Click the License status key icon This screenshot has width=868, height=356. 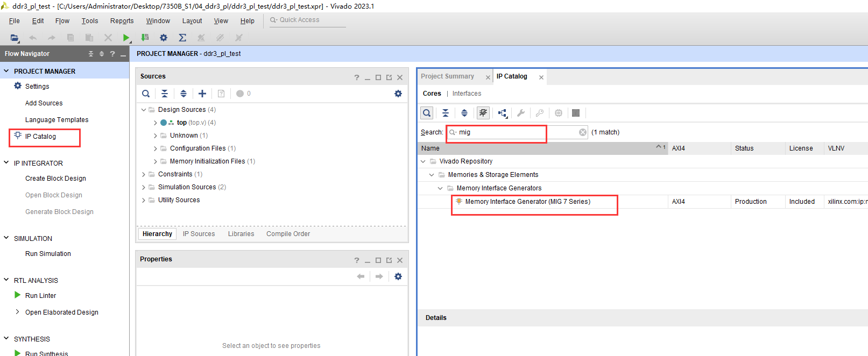[540, 113]
